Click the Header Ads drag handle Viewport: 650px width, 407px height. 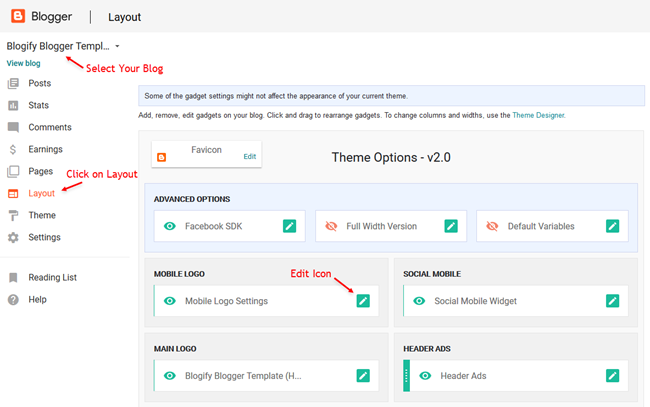[406, 376]
